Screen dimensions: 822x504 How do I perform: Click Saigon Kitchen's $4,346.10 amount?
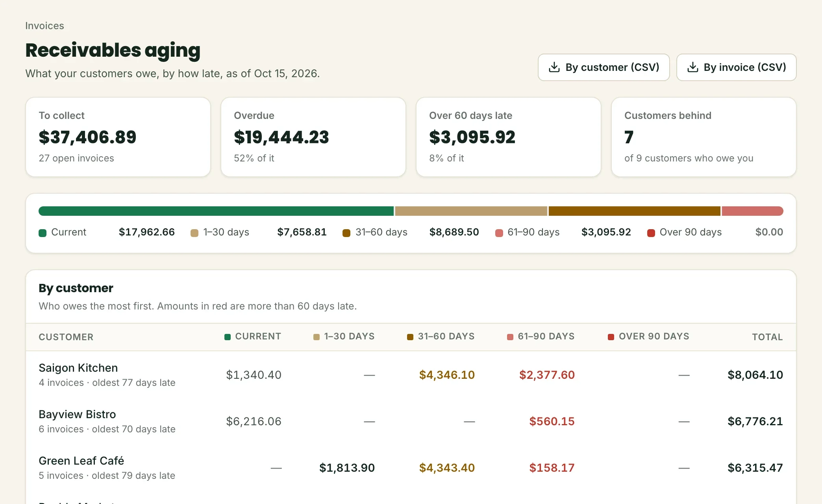tap(447, 375)
